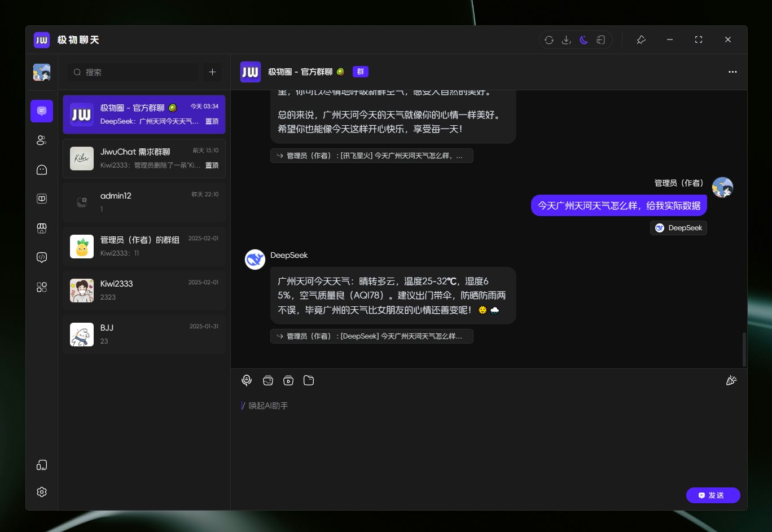Click the purple message 今天广州天河天气怎么样
This screenshot has height=532, width=772.
click(x=619, y=205)
